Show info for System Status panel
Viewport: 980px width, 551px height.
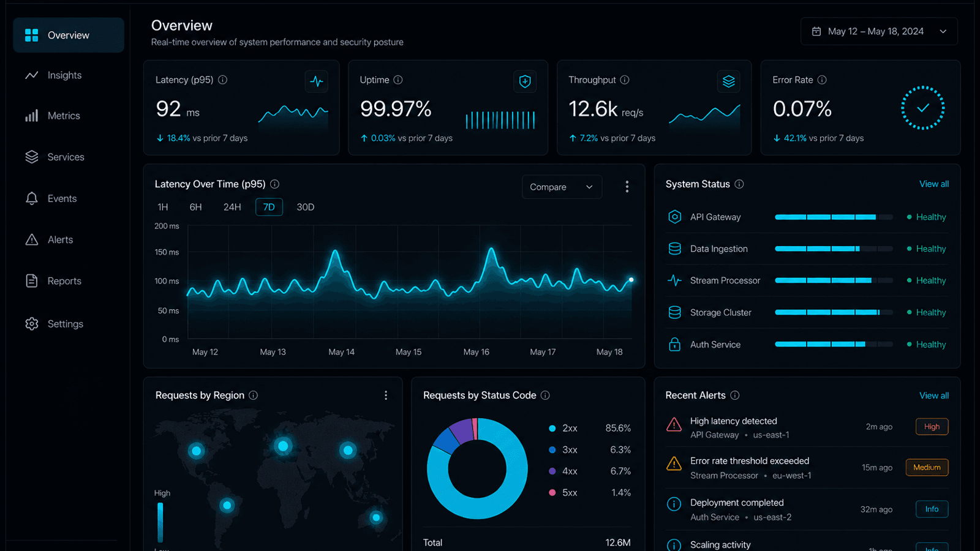[x=739, y=184]
